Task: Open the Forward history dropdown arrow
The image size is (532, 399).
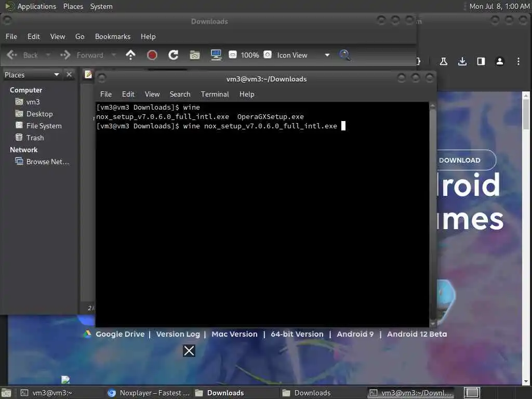Action: point(114,55)
